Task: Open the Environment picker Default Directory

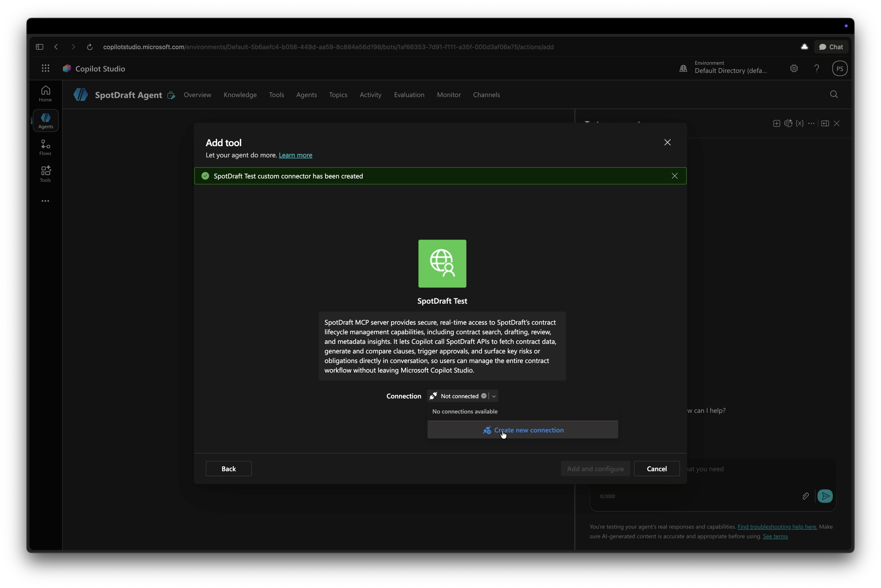Action: [723, 67]
